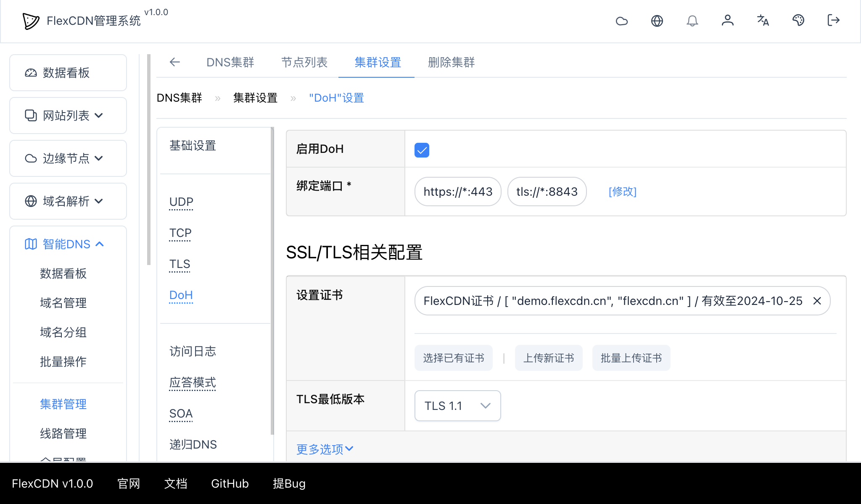Open the 文档 link in footer

click(x=176, y=483)
